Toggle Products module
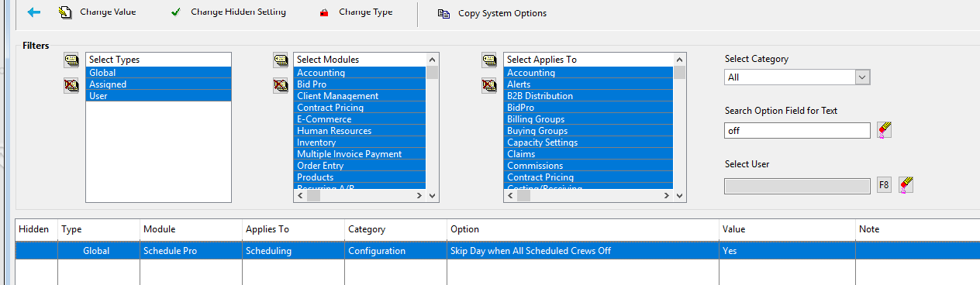The width and height of the screenshot is (980, 285). point(360,177)
